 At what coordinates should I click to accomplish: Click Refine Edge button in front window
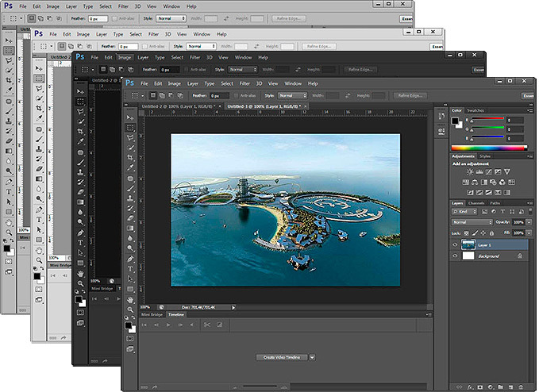(410, 95)
